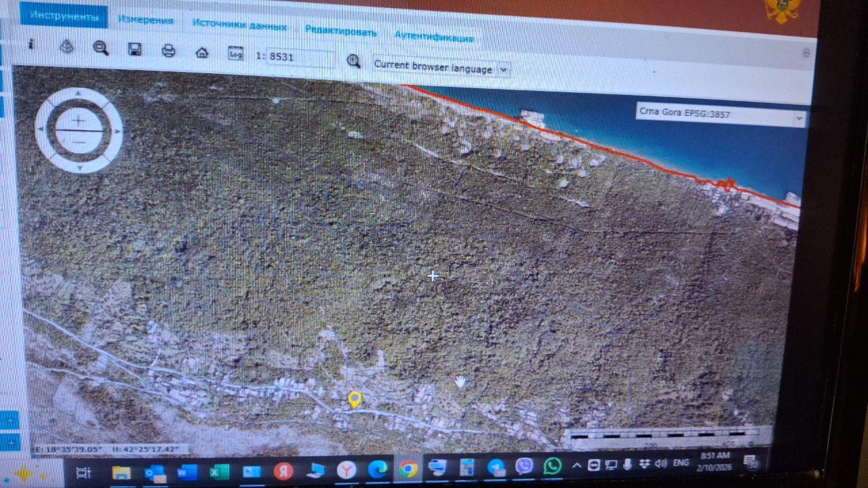Open WhatsApp from the taskbar
This screenshot has height=488, width=868.
click(553, 466)
